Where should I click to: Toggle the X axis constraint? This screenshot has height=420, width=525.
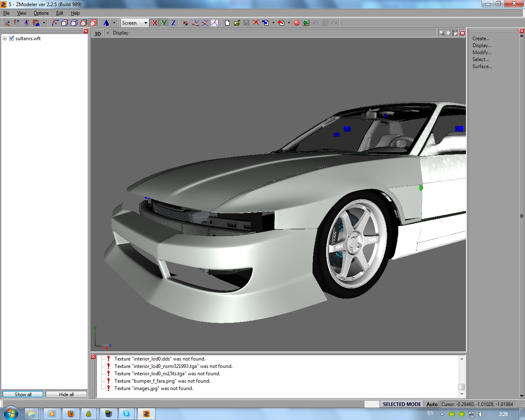[154, 23]
